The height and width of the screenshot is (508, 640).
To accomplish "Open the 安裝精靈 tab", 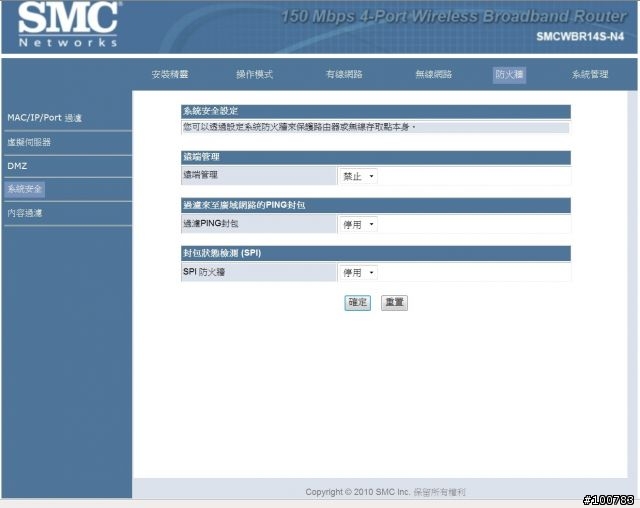I will pyautogui.click(x=170, y=74).
